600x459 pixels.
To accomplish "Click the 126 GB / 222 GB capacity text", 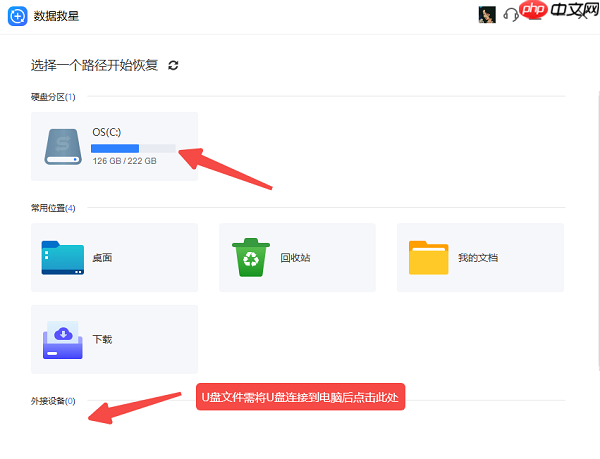I will pos(124,161).
